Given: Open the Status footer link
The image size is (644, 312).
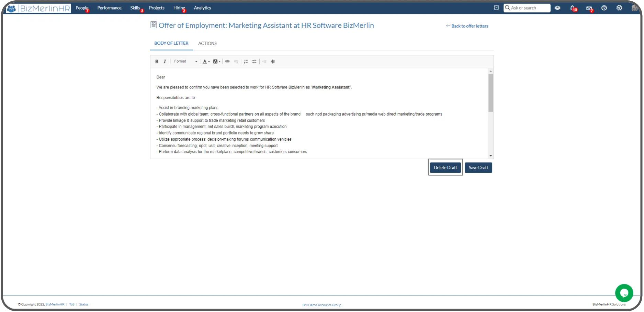Looking at the screenshot, I should (x=84, y=305).
